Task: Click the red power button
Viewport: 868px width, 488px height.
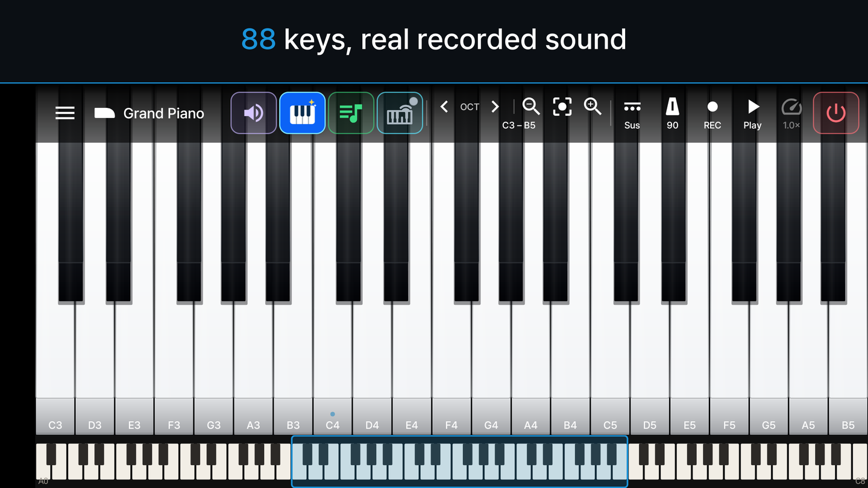Action: [x=836, y=113]
